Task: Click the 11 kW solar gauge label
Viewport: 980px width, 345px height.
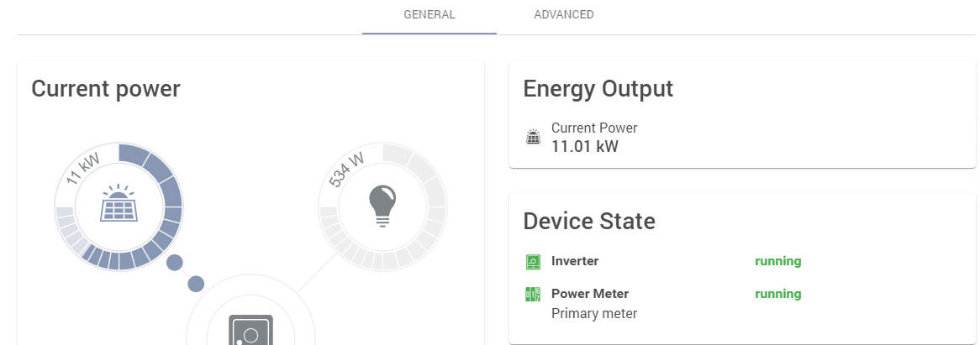Action: click(x=82, y=167)
